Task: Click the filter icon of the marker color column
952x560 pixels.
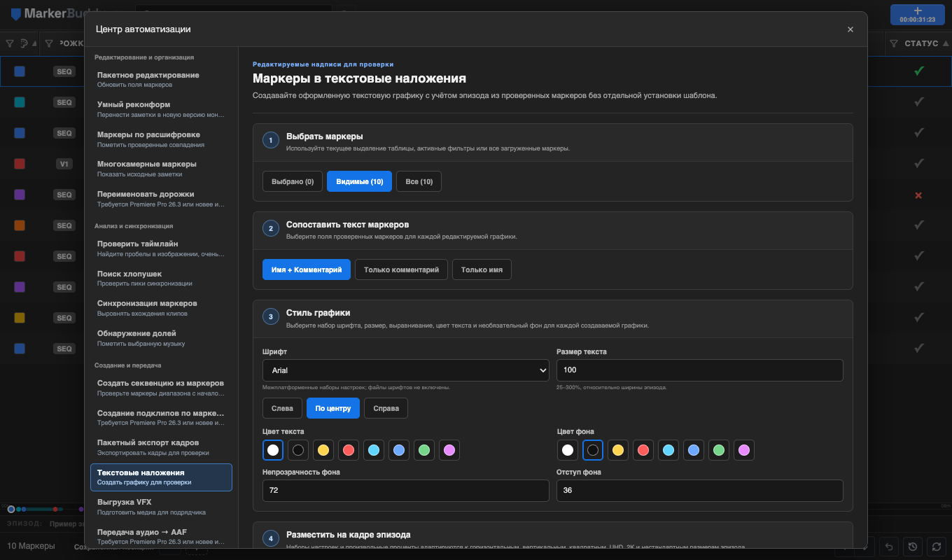Action: tap(10, 43)
